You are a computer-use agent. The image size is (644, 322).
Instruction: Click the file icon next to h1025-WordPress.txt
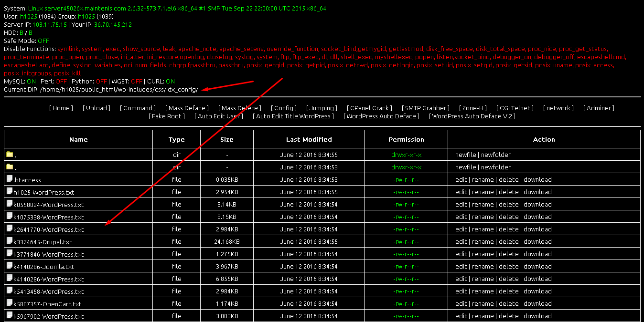coord(10,192)
